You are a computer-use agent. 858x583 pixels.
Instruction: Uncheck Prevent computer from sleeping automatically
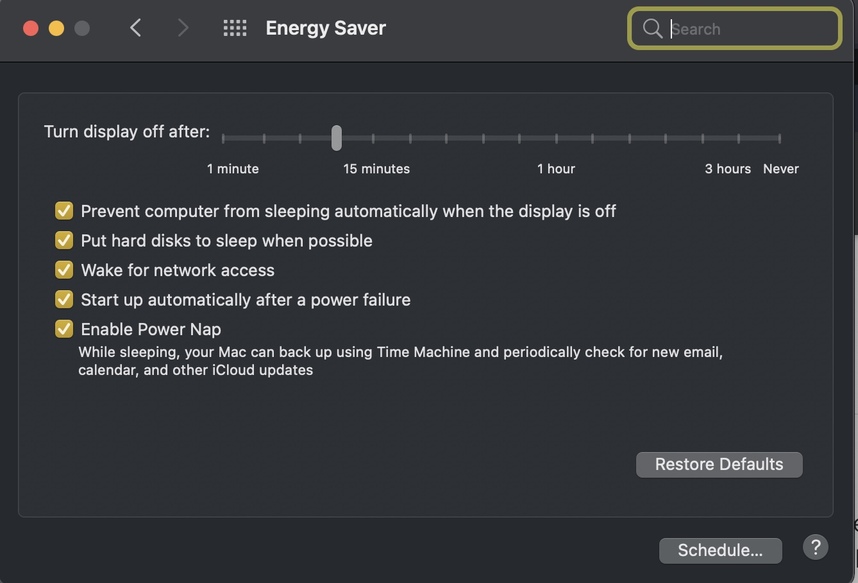coord(64,211)
